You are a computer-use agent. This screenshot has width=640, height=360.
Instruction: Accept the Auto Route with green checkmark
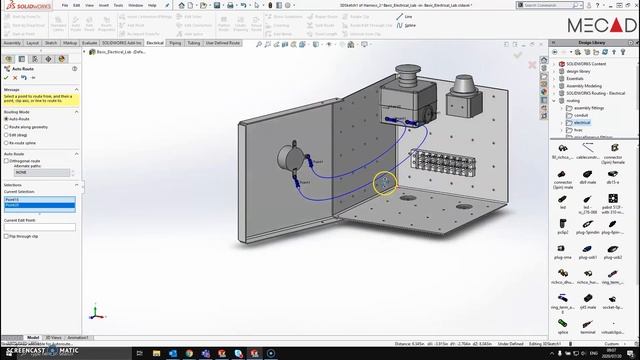tap(6, 78)
